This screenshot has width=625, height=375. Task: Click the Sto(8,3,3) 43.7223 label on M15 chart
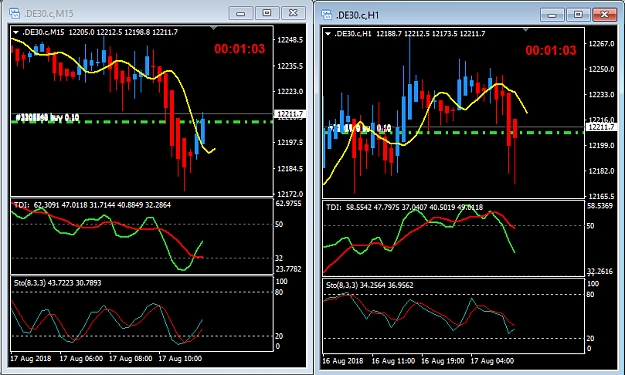[x=57, y=283]
